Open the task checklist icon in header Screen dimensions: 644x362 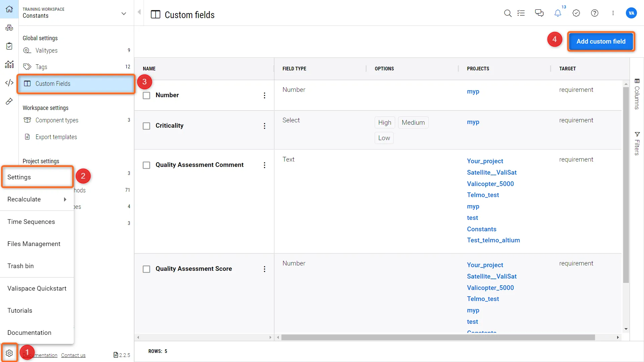(x=521, y=13)
